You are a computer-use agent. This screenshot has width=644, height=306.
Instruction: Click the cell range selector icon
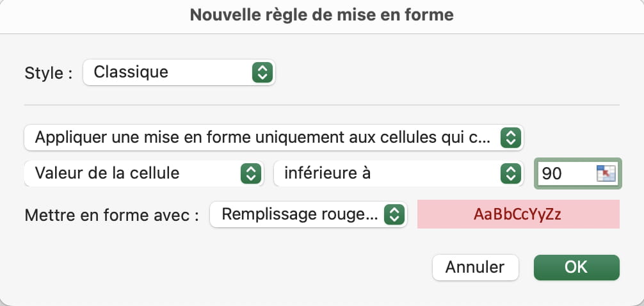pyautogui.click(x=606, y=173)
